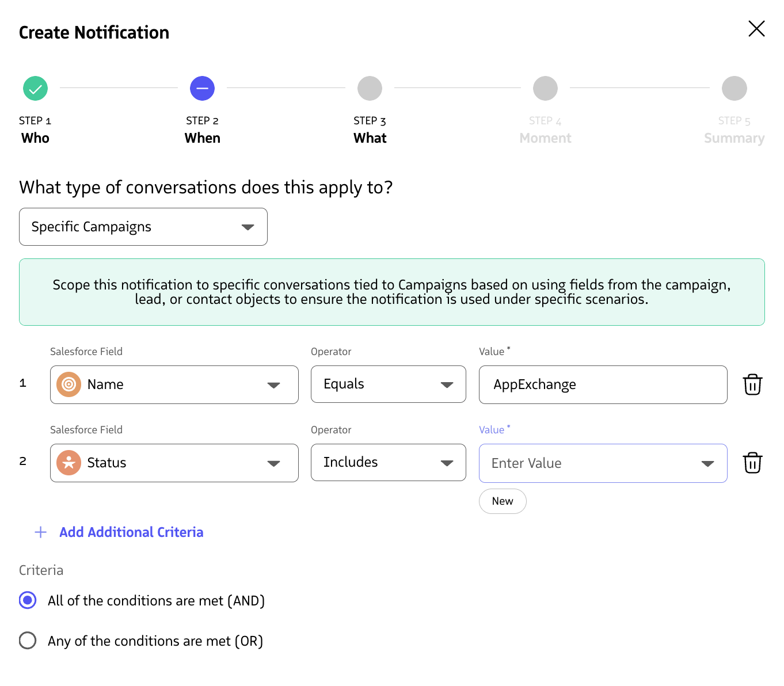The height and width of the screenshot is (686, 784).
Task: Click the New value button
Action: (x=502, y=501)
